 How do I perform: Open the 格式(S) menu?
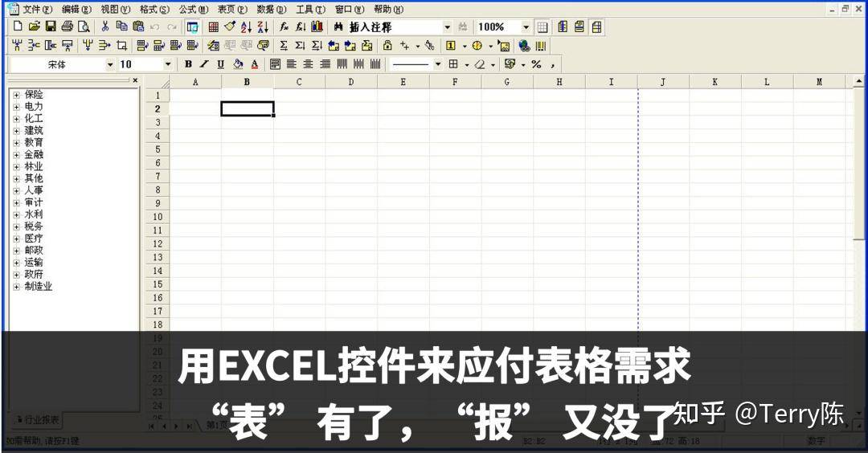tap(154, 10)
